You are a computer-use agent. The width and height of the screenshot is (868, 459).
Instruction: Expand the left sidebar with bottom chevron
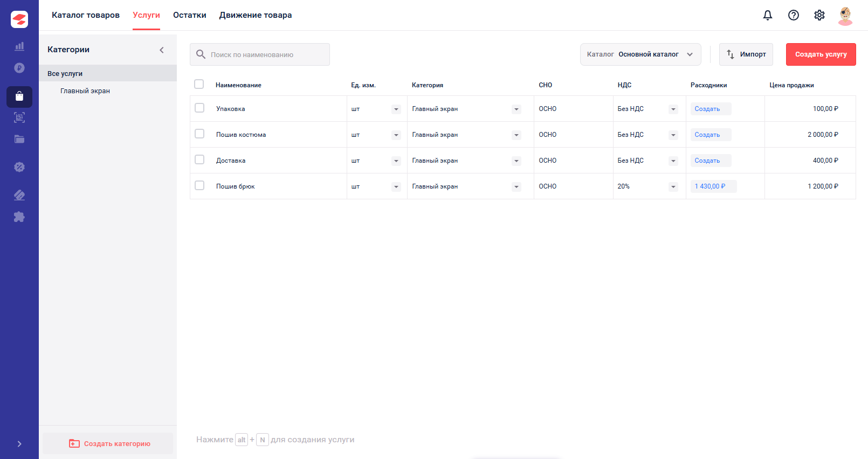pyautogui.click(x=19, y=444)
